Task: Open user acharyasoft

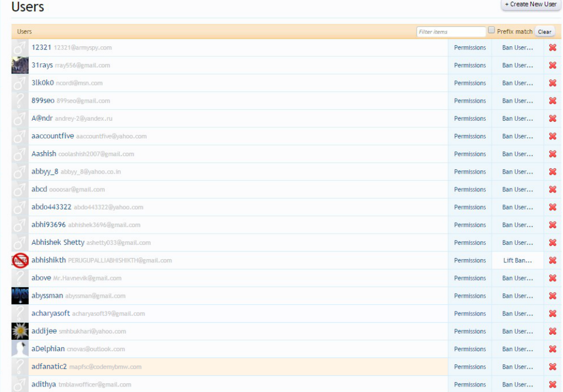Action: click(51, 314)
